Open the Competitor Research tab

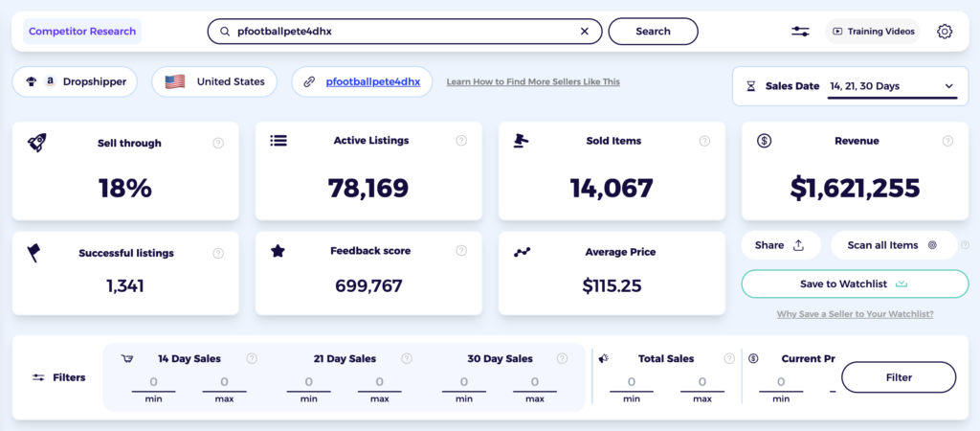coord(82,32)
